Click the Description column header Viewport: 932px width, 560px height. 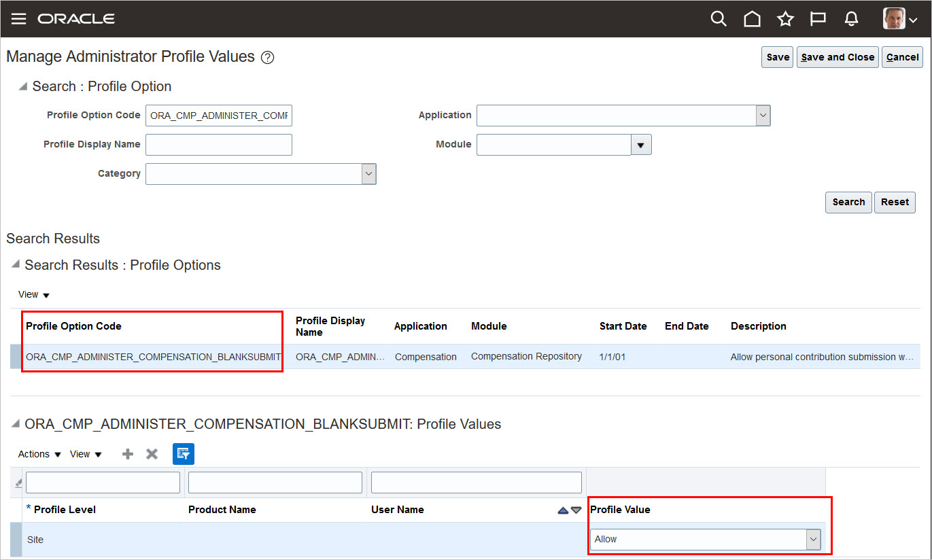coord(759,326)
